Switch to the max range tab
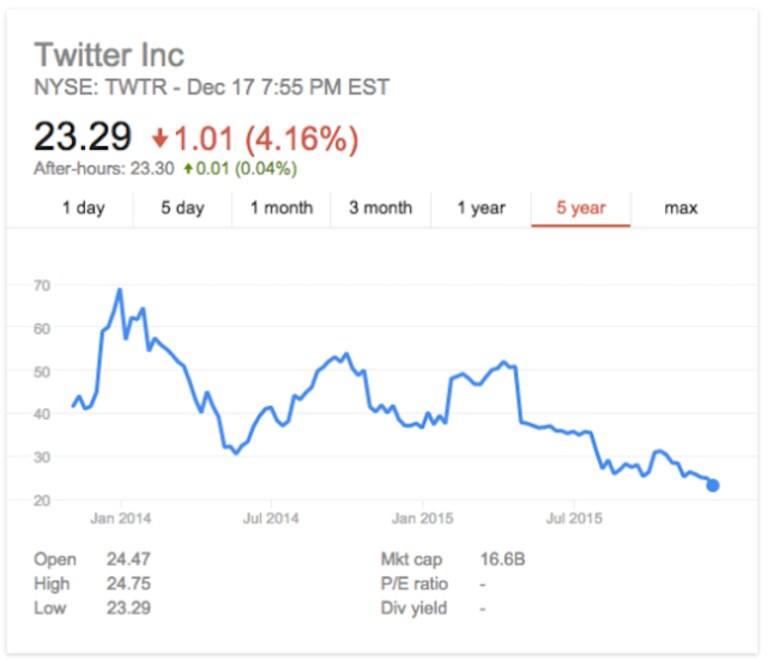The width and height of the screenshot is (767, 660). 681,208
